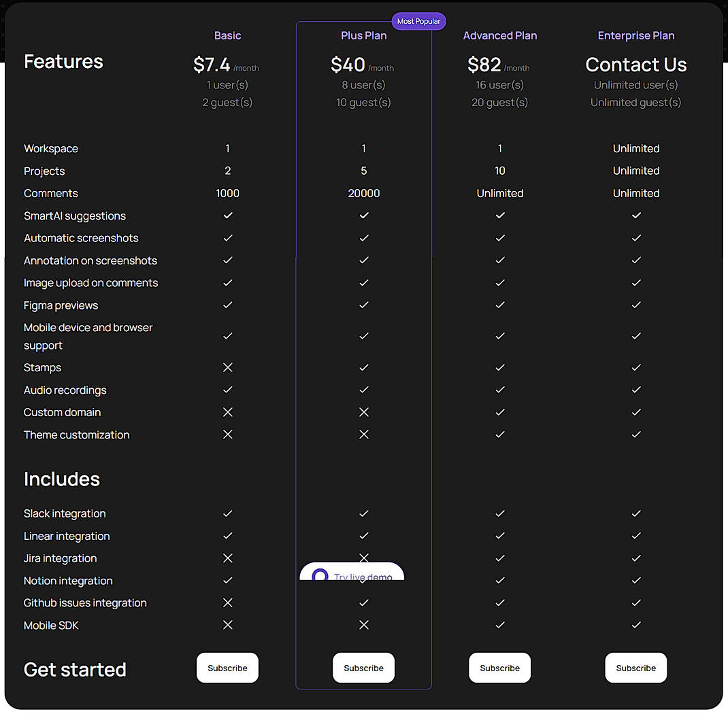
Task: Click the Plus Plan's Stamps checkmark icon
Action: (x=364, y=367)
